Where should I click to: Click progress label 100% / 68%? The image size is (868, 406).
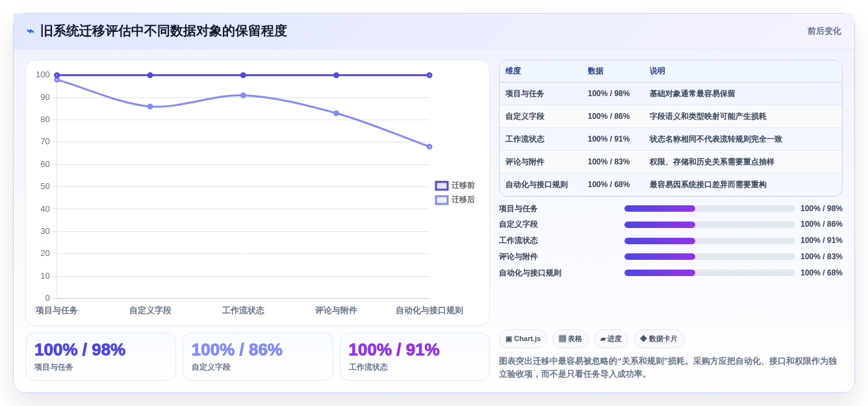(x=821, y=273)
